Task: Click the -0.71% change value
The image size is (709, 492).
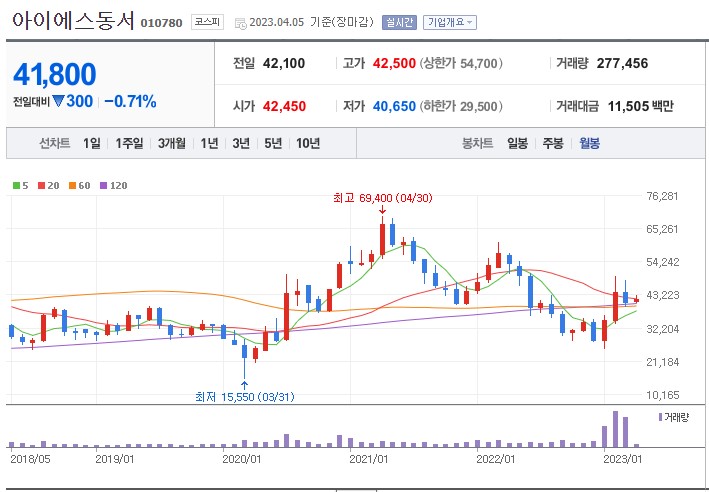Action: pyautogui.click(x=130, y=101)
